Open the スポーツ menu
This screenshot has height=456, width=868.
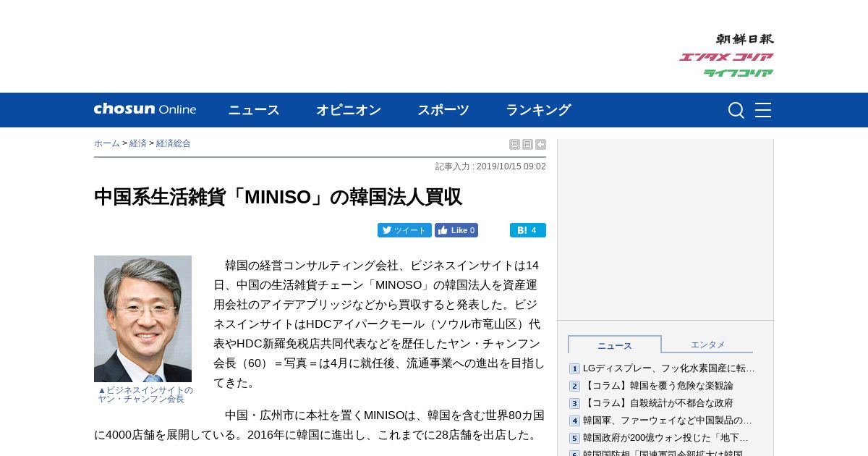pyautogui.click(x=443, y=110)
